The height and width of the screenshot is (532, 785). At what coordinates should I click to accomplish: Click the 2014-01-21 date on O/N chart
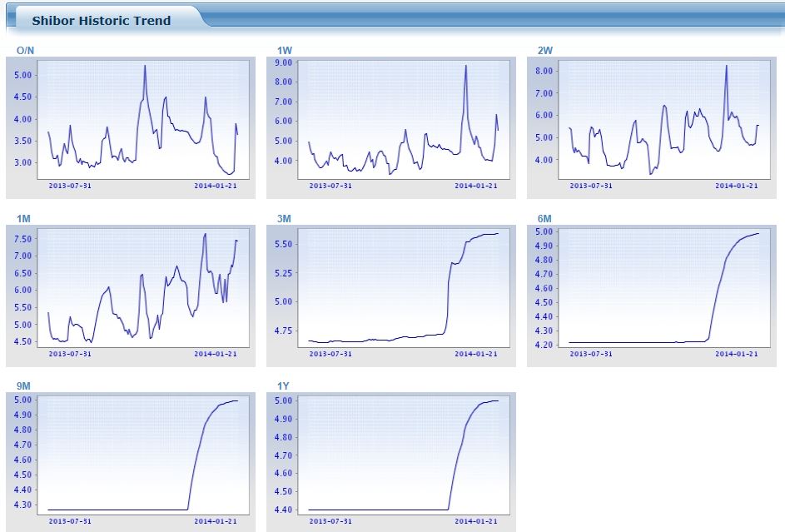point(216,186)
